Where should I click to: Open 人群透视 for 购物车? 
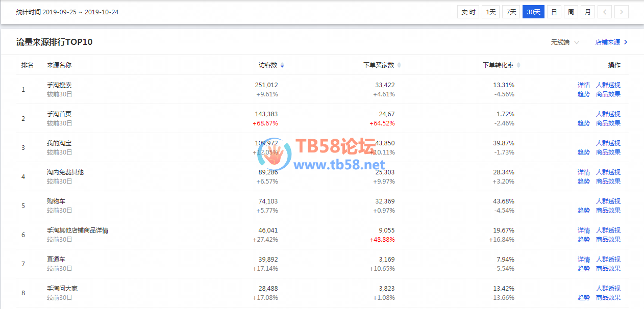tap(608, 201)
